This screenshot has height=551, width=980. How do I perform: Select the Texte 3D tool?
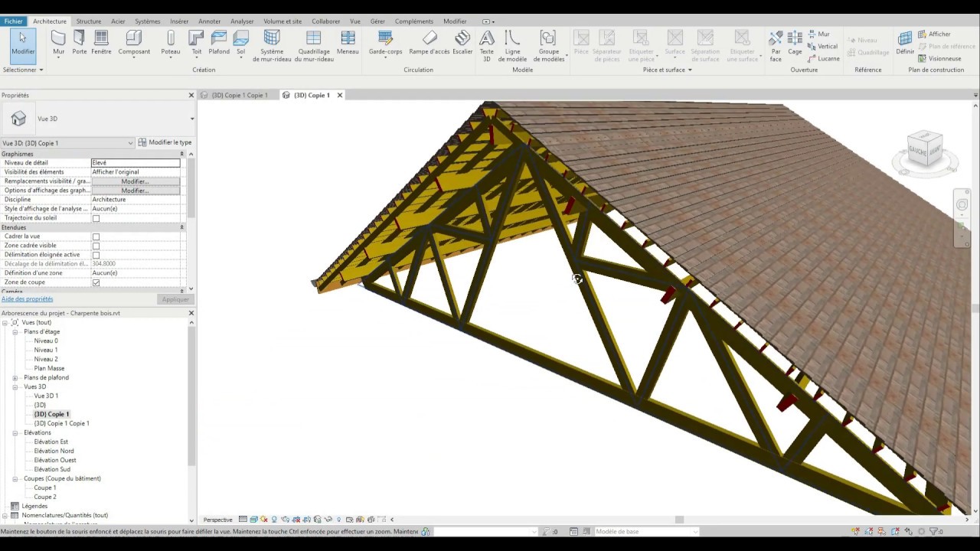pyautogui.click(x=486, y=45)
